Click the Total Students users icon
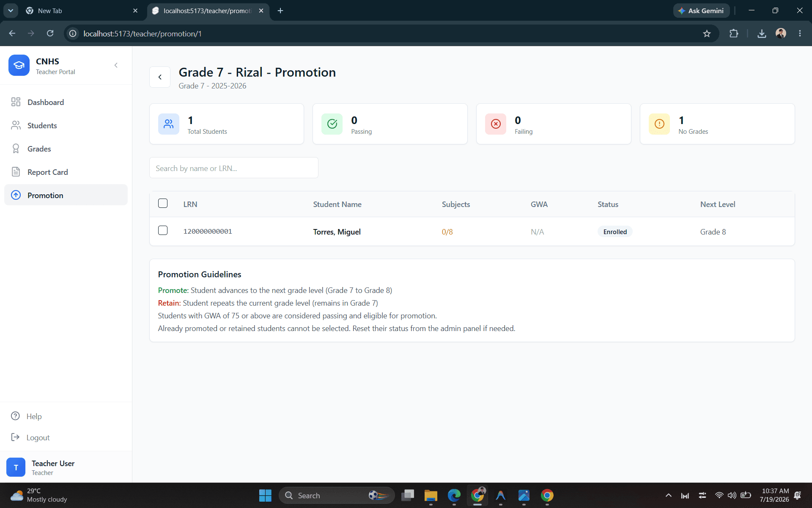The width and height of the screenshot is (812, 508). tap(169, 124)
